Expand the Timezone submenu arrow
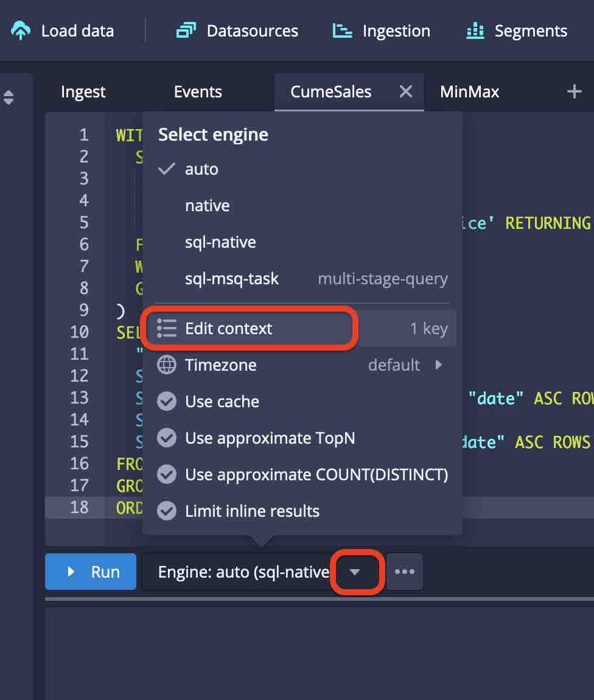This screenshot has width=594, height=700. [x=438, y=365]
